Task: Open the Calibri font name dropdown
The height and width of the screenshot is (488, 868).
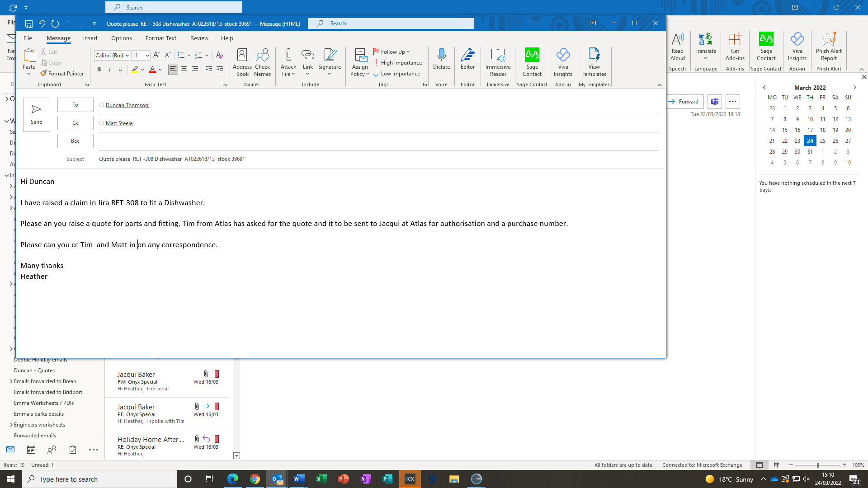Action: [127, 56]
